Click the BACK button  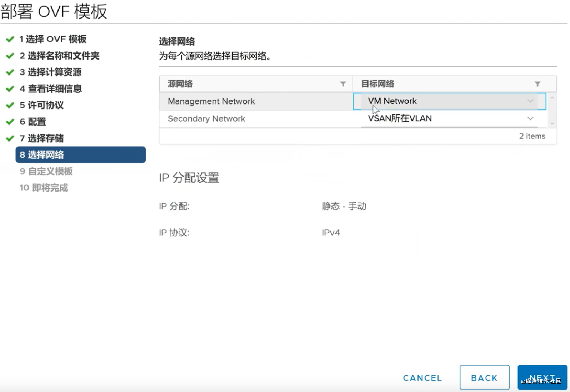click(x=485, y=377)
